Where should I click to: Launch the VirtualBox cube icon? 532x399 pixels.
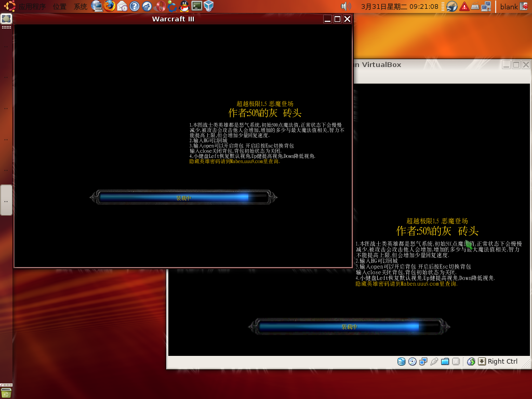(209, 6)
